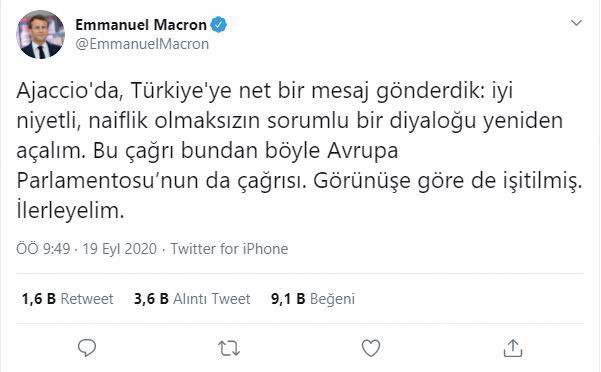
Task: Click the word Türkiye'ye in the tweet
Action: pyautogui.click(x=181, y=91)
